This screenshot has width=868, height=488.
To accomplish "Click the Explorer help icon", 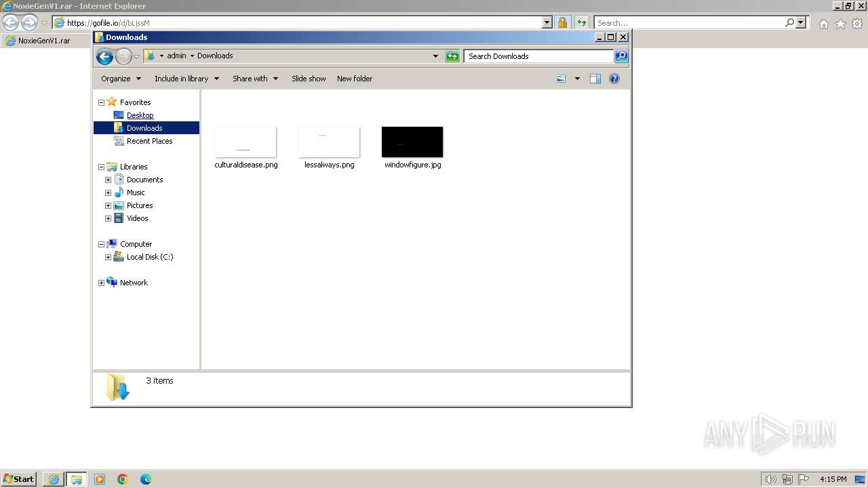I will click(614, 79).
